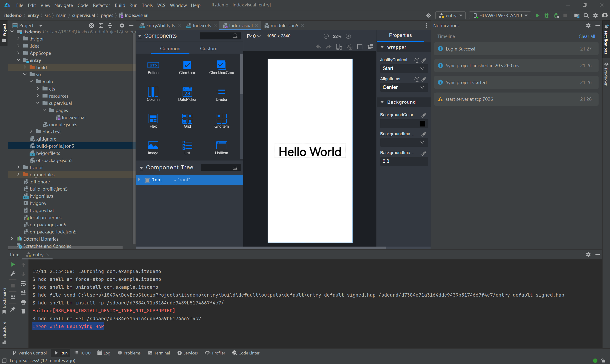The width and height of the screenshot is (610, 364).
Task: Click the Component Tree search field
Action: 220,167
